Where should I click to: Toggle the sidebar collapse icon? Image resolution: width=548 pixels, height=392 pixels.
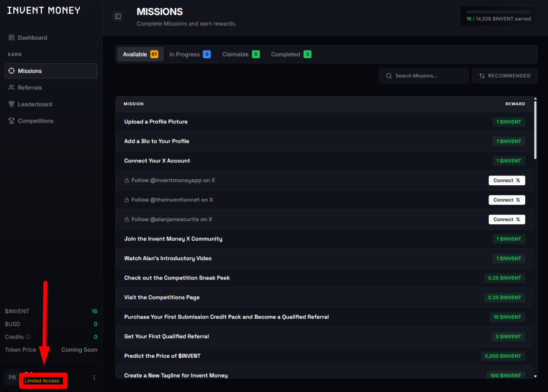coord(118,16)
